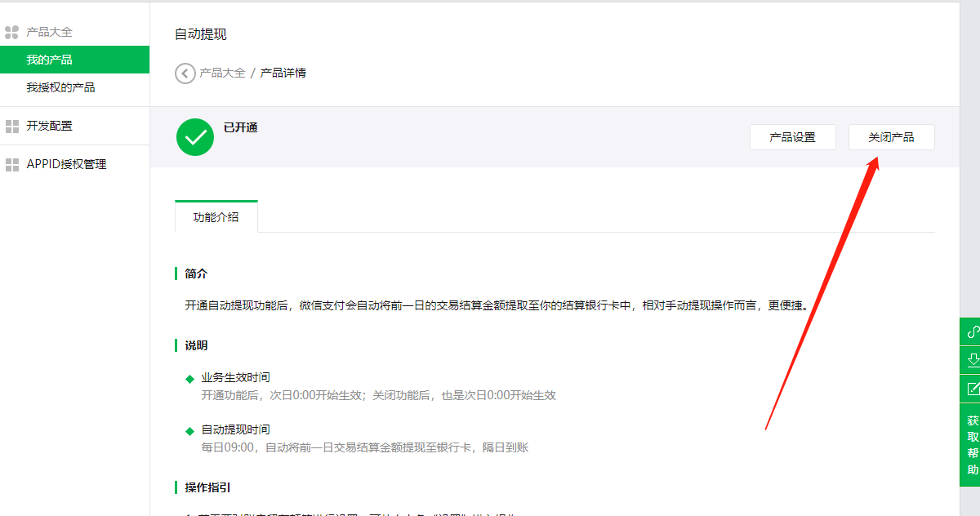Screen dimensions: 980x516
Task: Expand the APPID授权管理 sidebar section
Action: [x=66, y=164]
